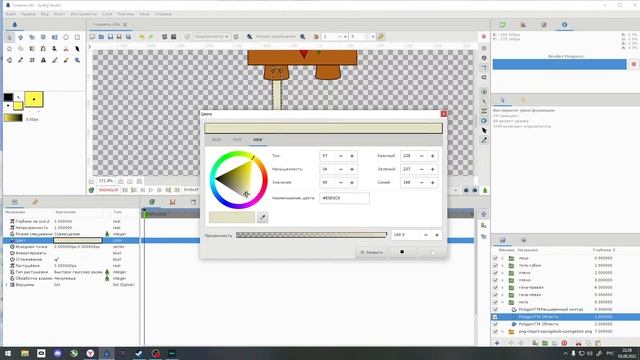Toggle visibility checkbox of гача-правая layer
Viewport: 640px width, 360px height.
click(x=495, y=287)
